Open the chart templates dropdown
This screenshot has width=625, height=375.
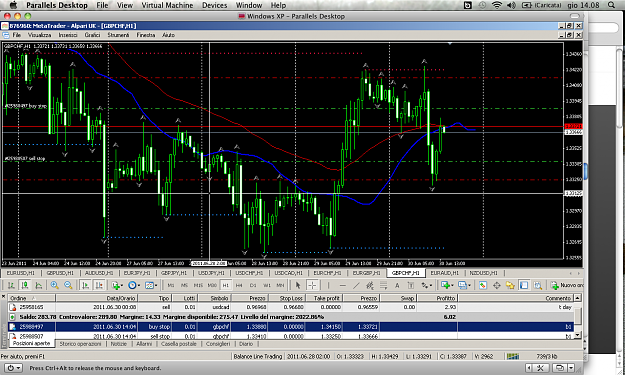tap(151, 285)
